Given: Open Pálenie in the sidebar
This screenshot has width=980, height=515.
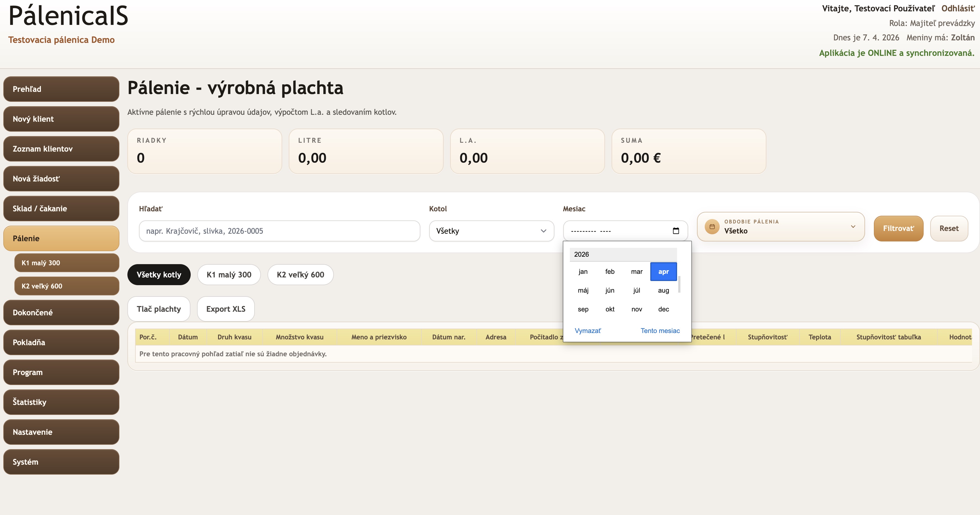Looking at the screenshot, I should 61,238.
